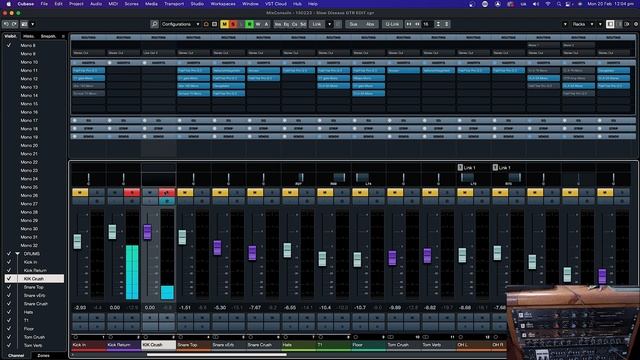Click the Cs channel strip bypass button
Screen dimensions: 640x360
click(x=295, y=24)
